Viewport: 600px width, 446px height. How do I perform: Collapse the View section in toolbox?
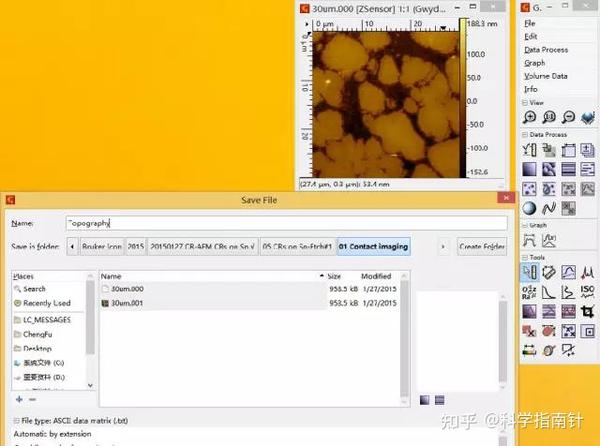525,103
